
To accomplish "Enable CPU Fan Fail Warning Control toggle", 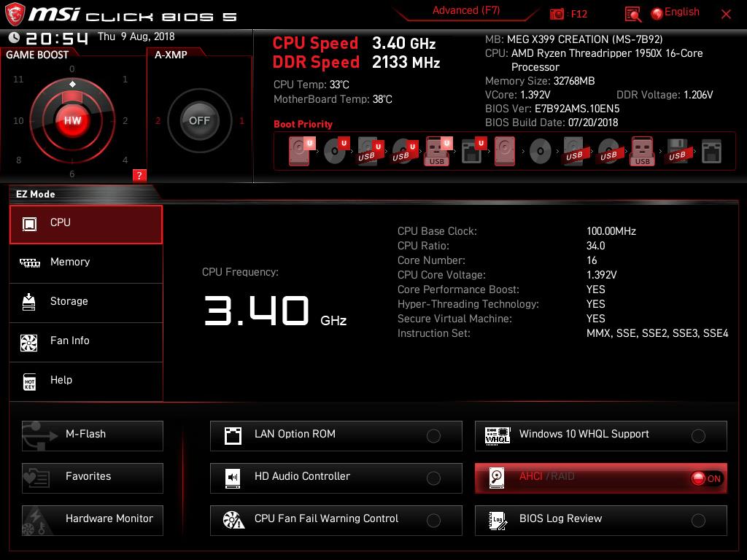I will [x=433, y=521].
